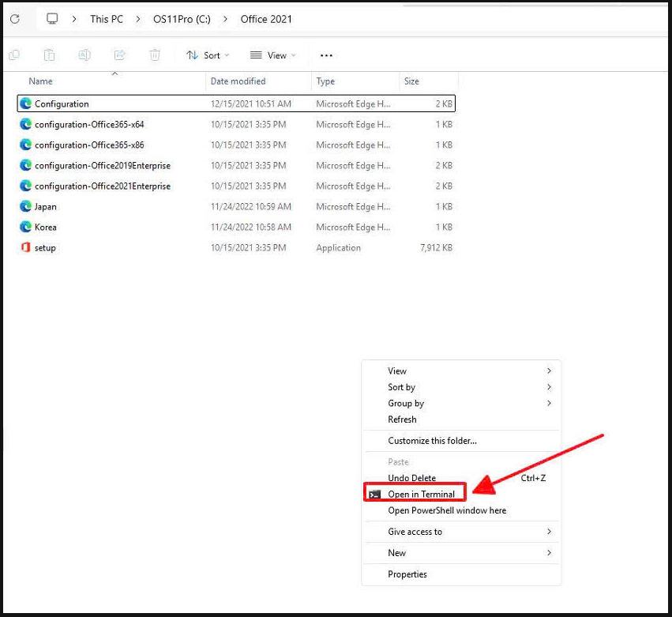Click the share icon in toolbar

point(120,55)
